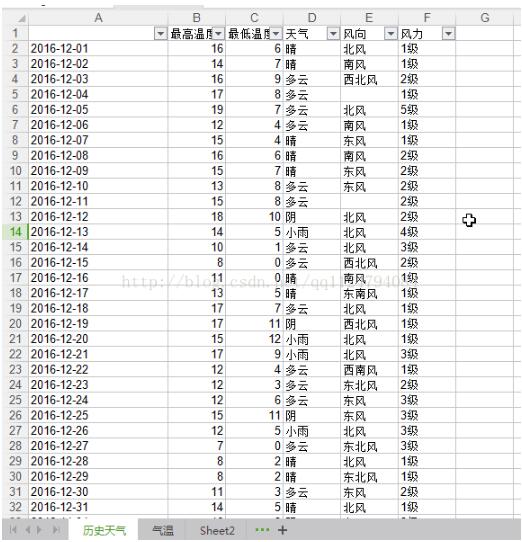Select column B header
522x542 pixels.
(x=196, y=18)
